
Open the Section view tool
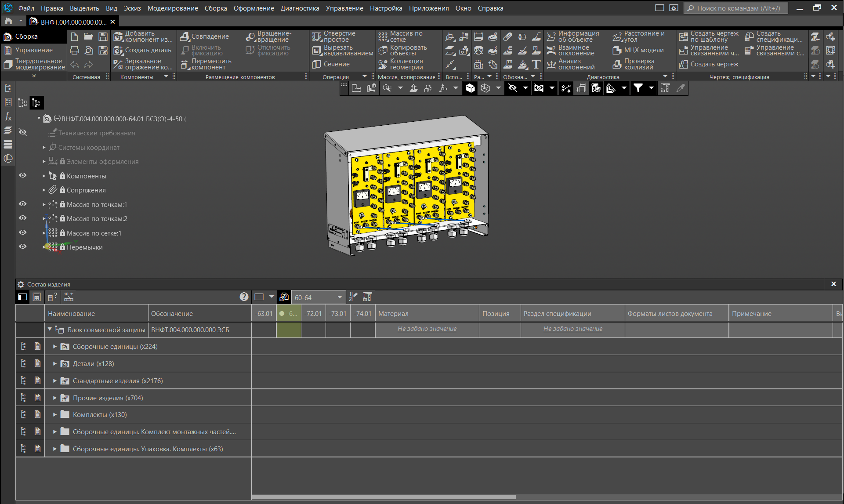coord(317,64)
